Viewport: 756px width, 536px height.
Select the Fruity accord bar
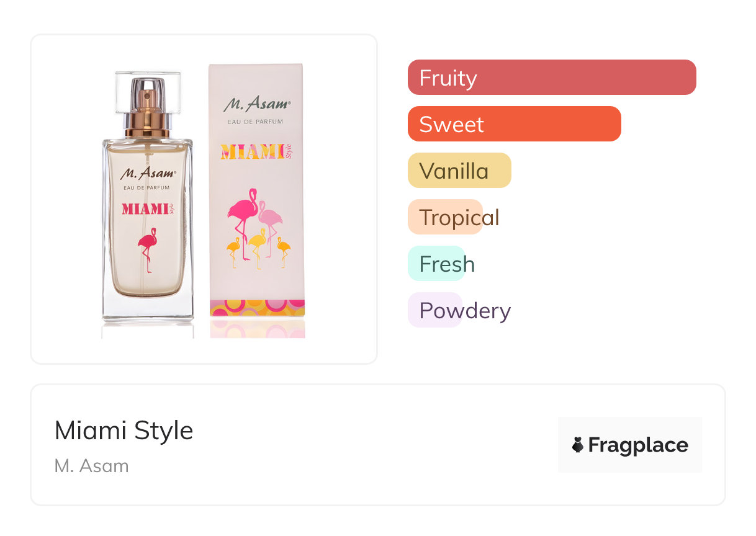coord(551,78)
